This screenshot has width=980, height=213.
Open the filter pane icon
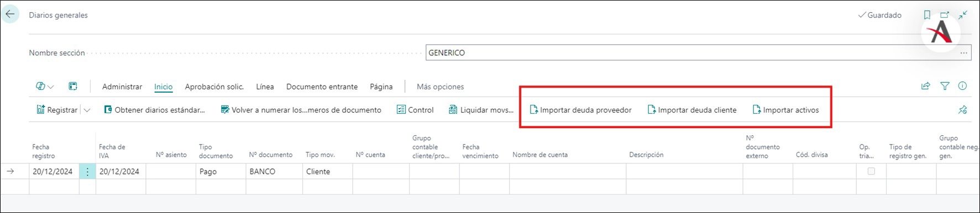coord(945,86)
